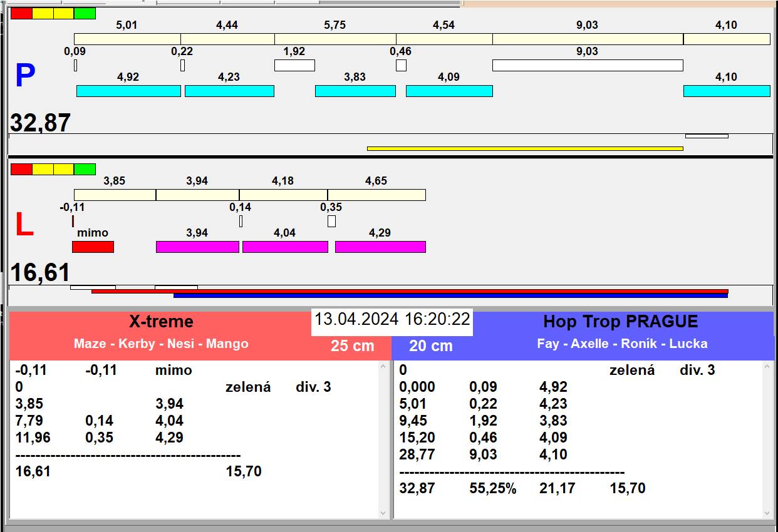Image resolution: width=778 pixels, height=532 pixels.
Task: Click the date and time 13.04.2024 16:20:22
Action: click(x=392, y=319)
